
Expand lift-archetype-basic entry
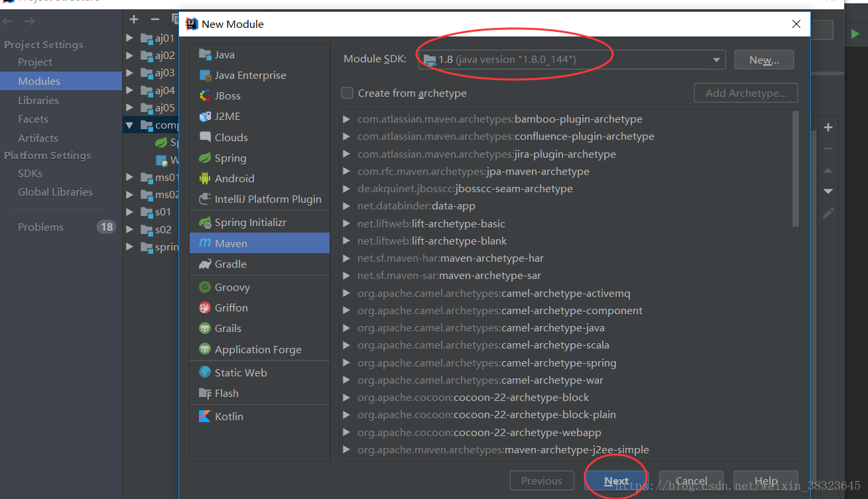tap(346, 223)
